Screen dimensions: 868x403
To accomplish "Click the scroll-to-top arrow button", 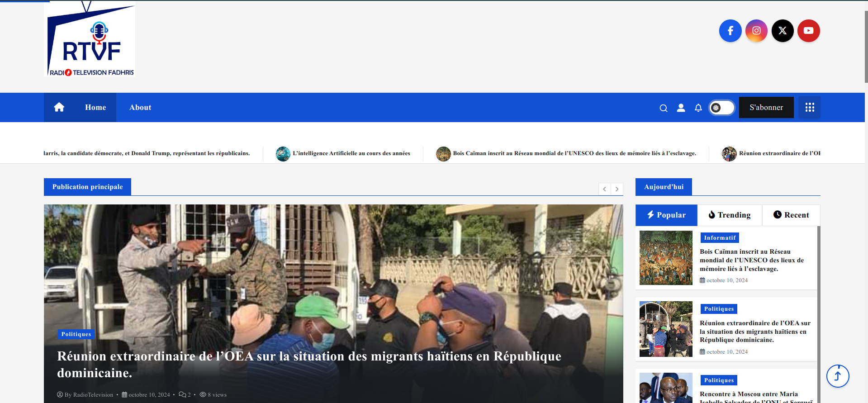I will 837,376.
